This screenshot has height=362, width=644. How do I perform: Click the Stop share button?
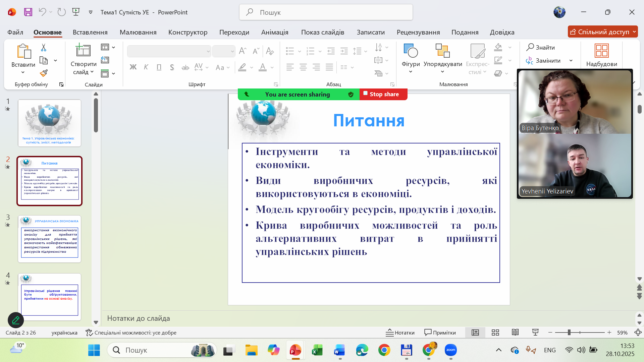click(383, 94)
